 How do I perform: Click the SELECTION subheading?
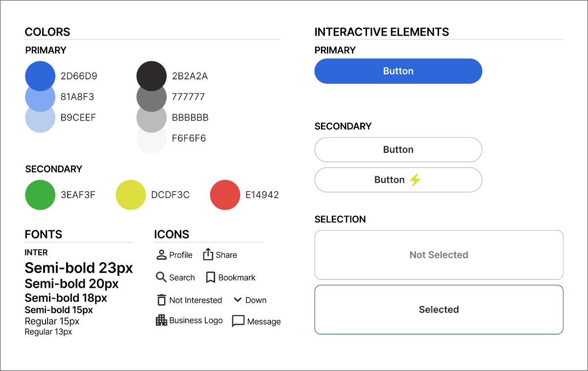[x=340, y=219]
